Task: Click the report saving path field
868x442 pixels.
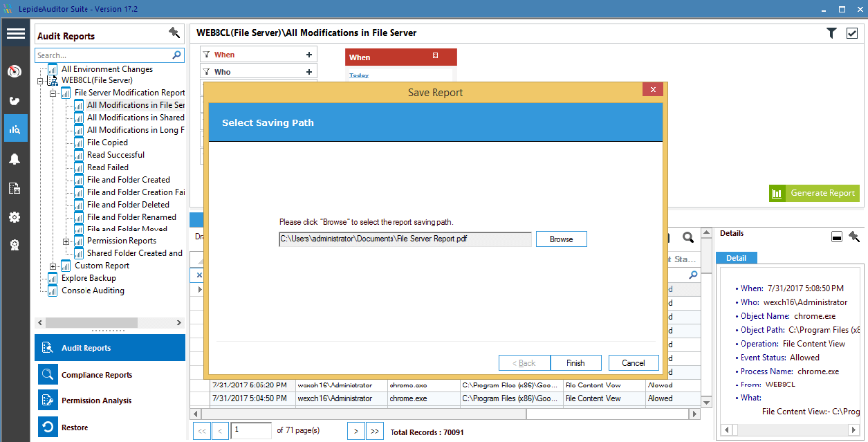Action: click(x=405, y=239)
